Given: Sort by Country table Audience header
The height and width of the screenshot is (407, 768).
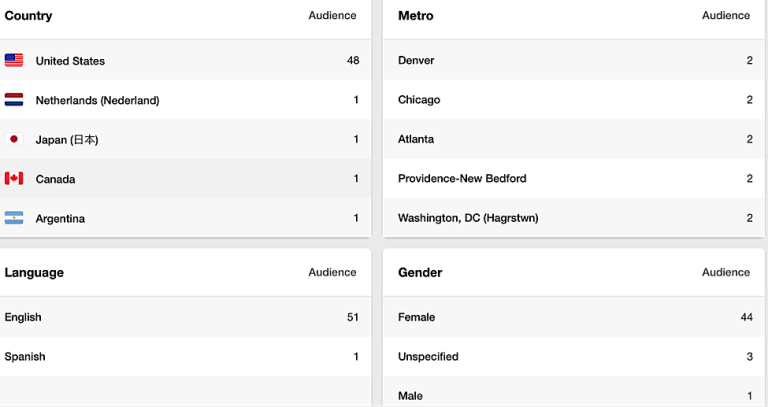Looking at the screenshot, I should pos(332,16).
